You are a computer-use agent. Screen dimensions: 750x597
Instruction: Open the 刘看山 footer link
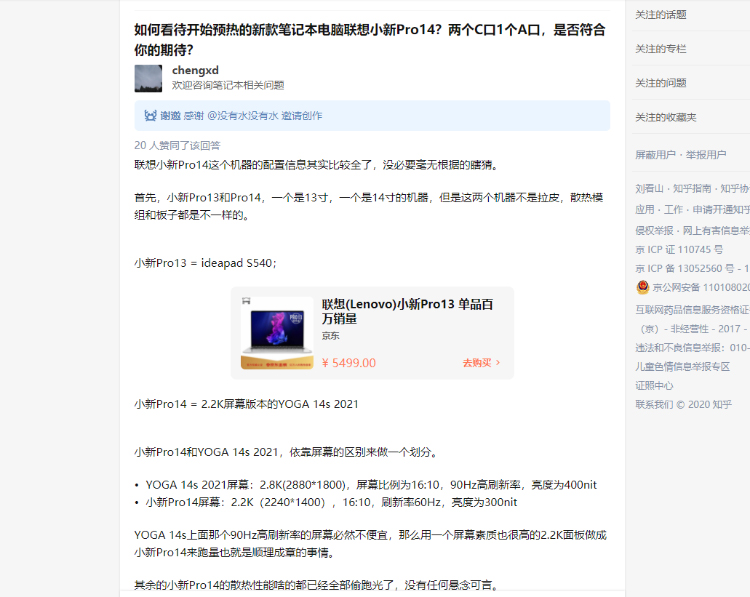(x=649, y=188)
